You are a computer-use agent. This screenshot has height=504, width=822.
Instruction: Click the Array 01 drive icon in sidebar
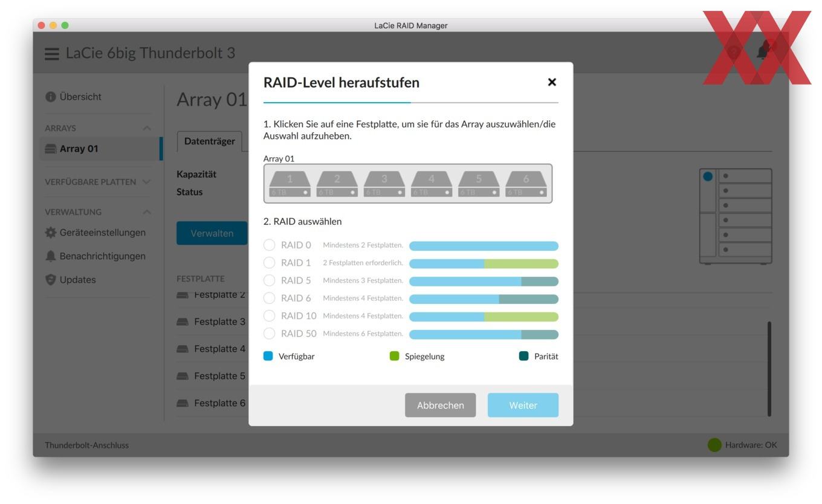pyautogui.click(x=51, y=149)
